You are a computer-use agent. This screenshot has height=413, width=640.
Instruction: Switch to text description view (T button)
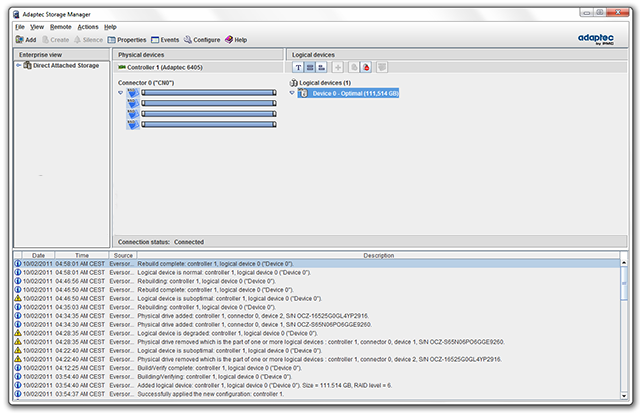[x=298, y=67]
